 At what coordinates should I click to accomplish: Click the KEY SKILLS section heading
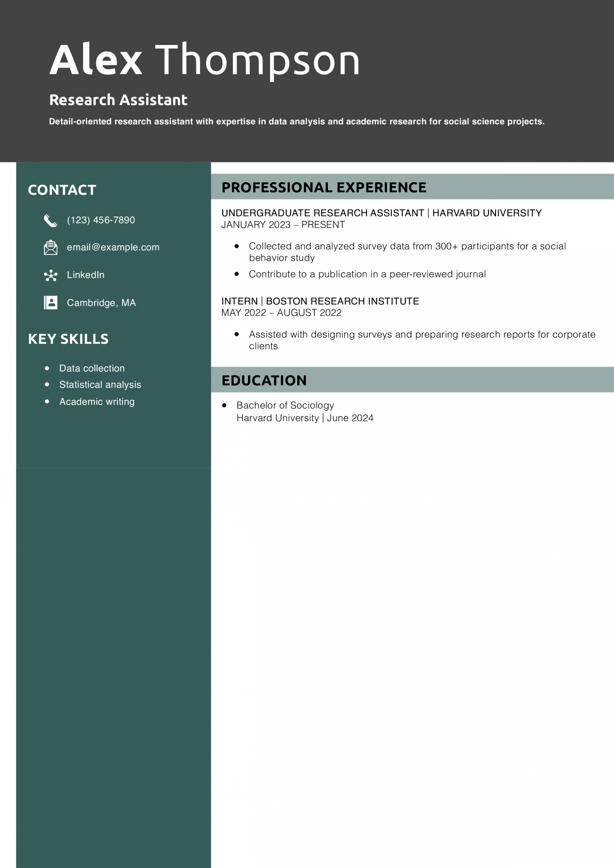68,339
